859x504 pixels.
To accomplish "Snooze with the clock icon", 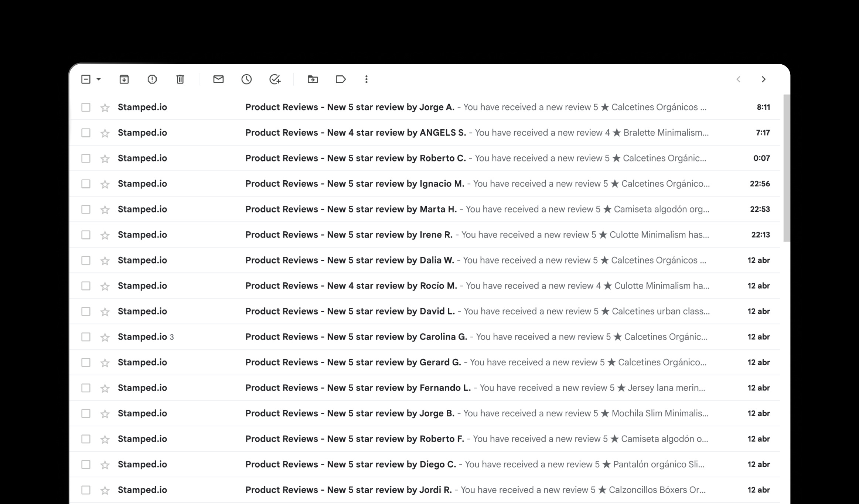I will click(246, 79).
